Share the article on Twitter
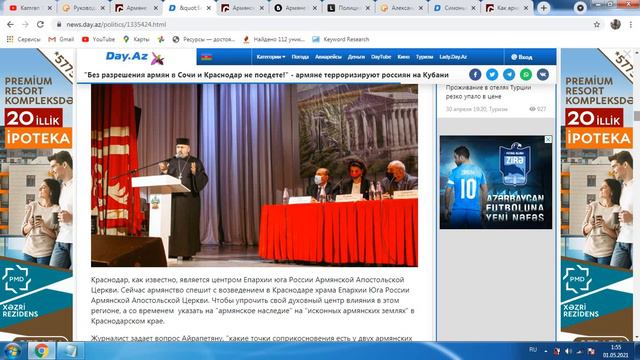 pyautogui.click(x=492, y=74)
